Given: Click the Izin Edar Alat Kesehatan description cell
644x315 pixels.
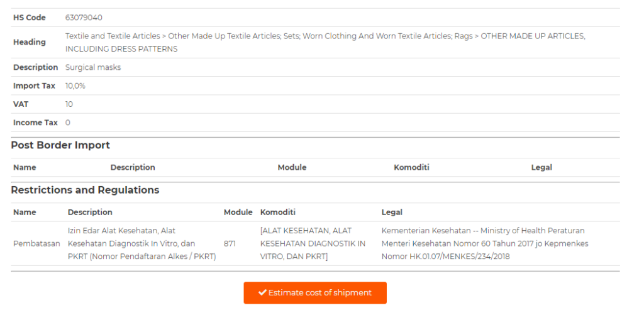Looking at the screenshot, I should tap(142, 243).
